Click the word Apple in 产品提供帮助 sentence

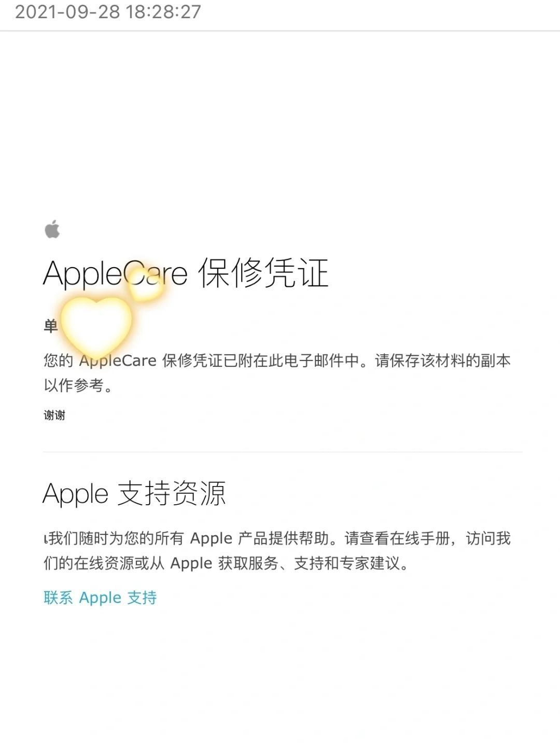coord(211,538)
